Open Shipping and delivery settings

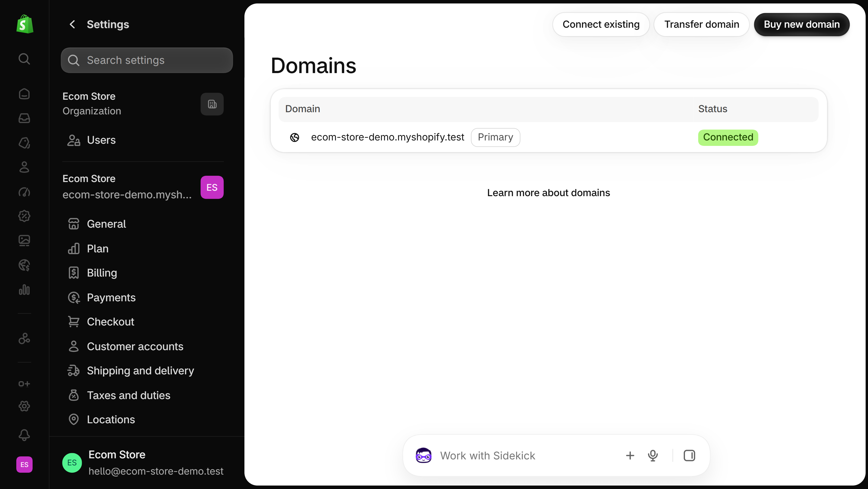point(143,371)
